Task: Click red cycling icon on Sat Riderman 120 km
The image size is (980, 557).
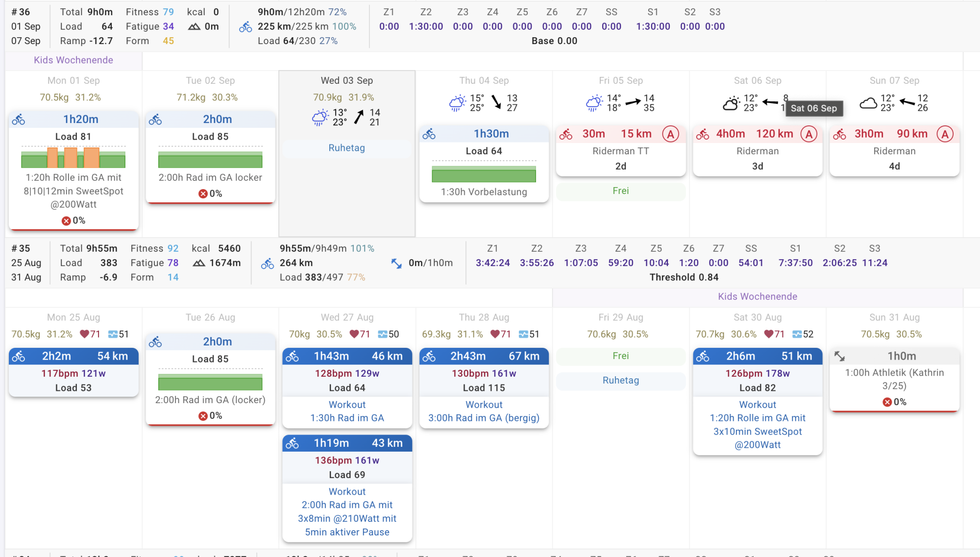Action: pos(703,134)
